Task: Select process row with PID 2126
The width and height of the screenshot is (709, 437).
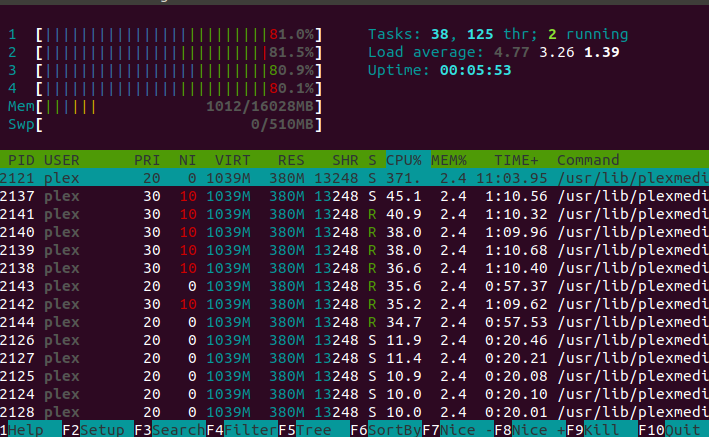Action: tap(354, 340)
